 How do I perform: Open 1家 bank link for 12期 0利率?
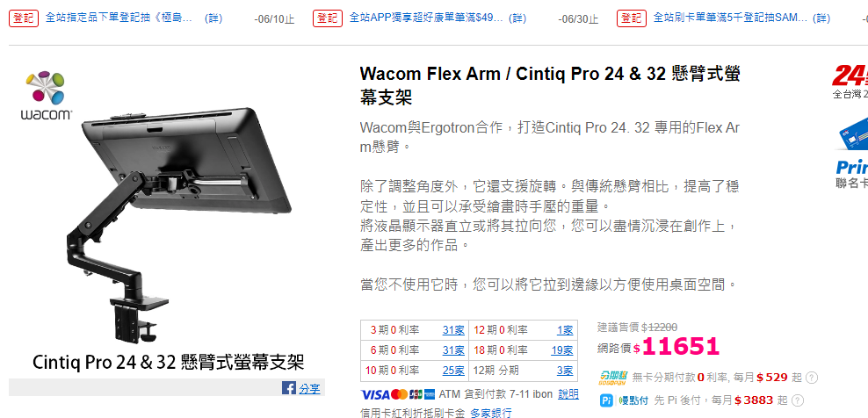click(x=565, y=330)
